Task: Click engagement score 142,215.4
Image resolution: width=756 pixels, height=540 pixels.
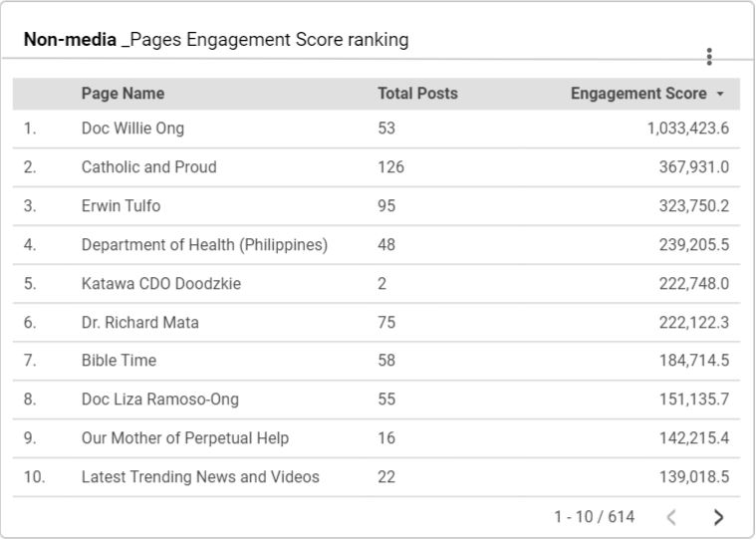Action: (694, 438)
